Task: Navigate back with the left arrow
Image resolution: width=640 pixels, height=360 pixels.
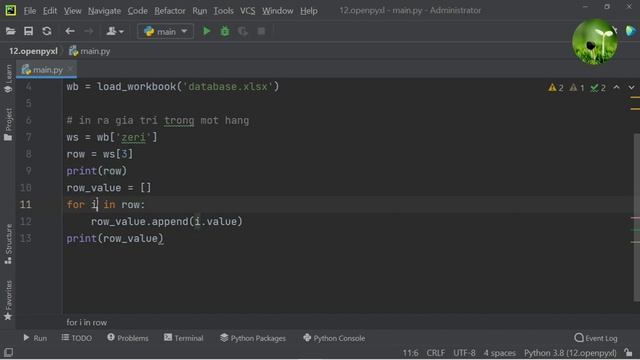Action: click(x=70, y=31)
